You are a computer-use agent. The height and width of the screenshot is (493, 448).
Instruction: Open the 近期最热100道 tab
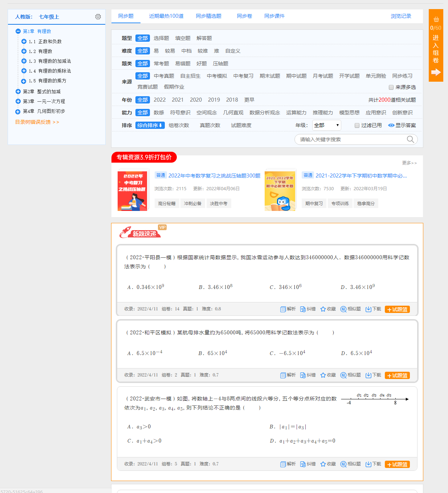point(166,16)
